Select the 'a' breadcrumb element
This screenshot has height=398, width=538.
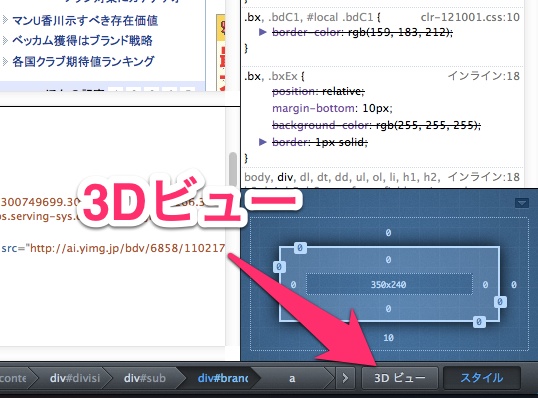click(292, 378)
